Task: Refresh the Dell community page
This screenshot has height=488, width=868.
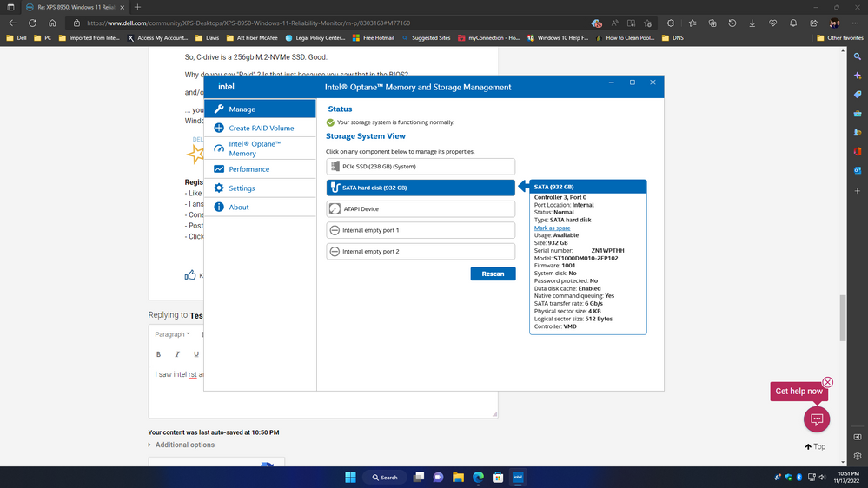Action: [33, 23]
